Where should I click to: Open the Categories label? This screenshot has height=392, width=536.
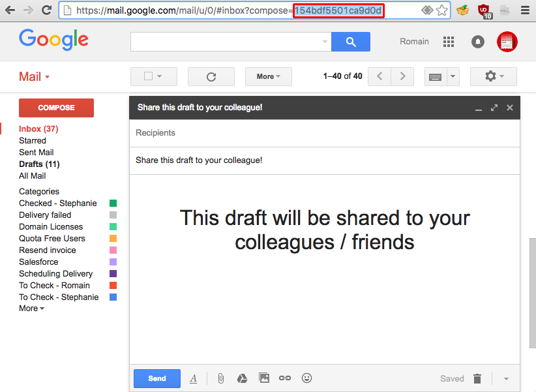point(39,191)
